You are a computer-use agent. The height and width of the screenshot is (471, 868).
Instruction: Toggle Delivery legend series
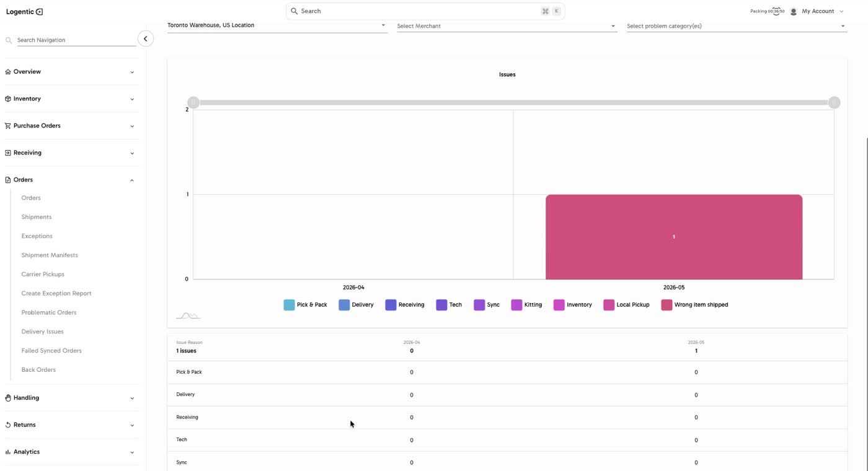[356, 305]
